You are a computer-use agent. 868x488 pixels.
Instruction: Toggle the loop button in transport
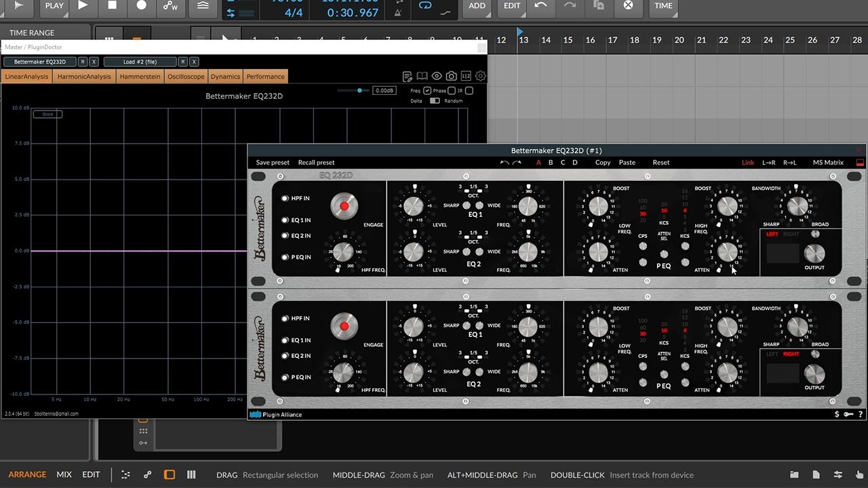tap(425, 5)
